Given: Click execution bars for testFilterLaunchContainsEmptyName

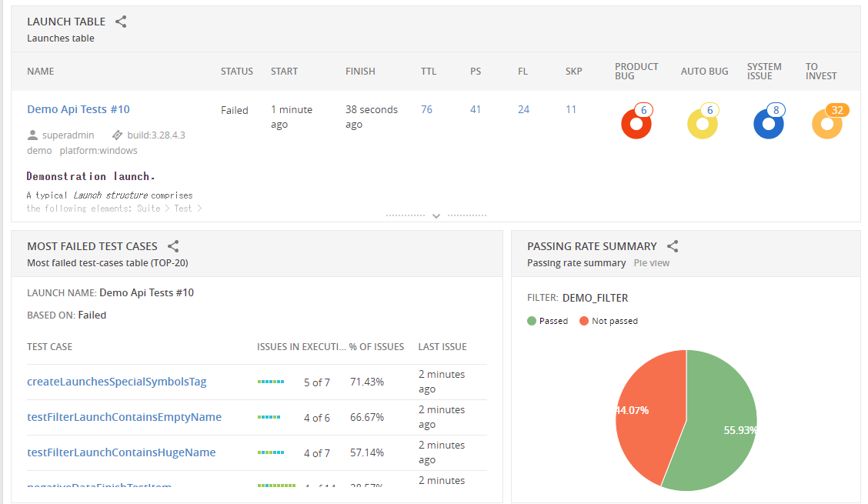Looking at the screenshot, I should [x=269, y=417].
